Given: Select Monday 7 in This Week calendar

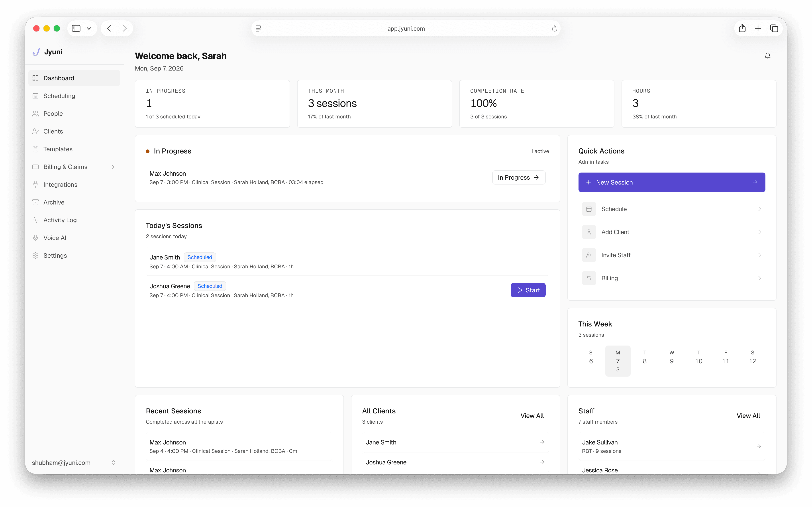Looking at the screenshot, I should click(x=618, y=361).
